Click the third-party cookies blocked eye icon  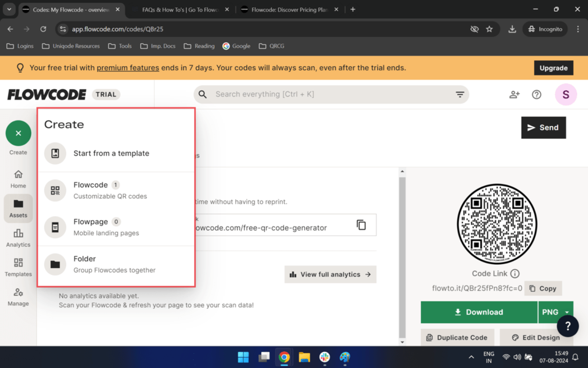click(x=474, y=29)
